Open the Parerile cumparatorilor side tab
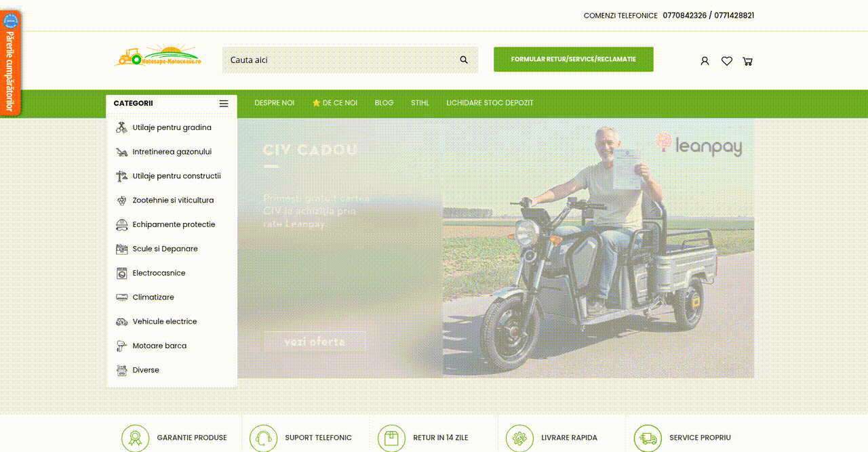Viewport: 868px width, 452px height. (x=10, y=64)
